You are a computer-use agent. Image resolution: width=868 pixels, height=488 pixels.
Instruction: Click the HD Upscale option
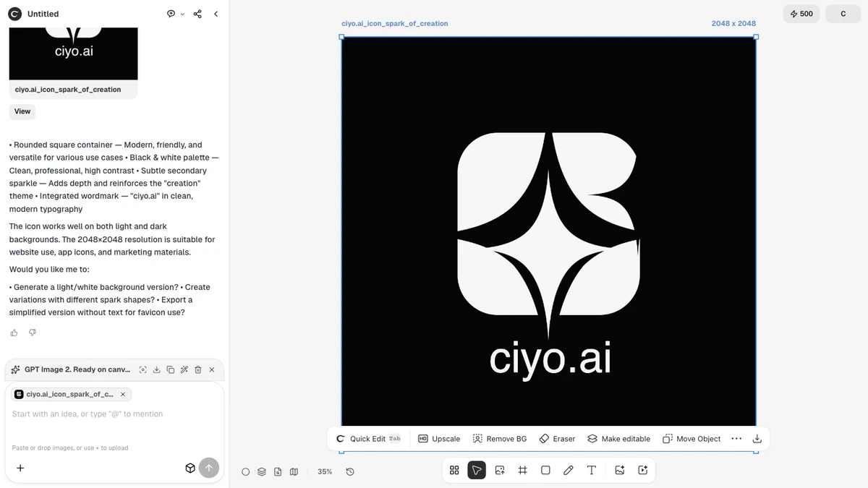click(x=439, y=439)
